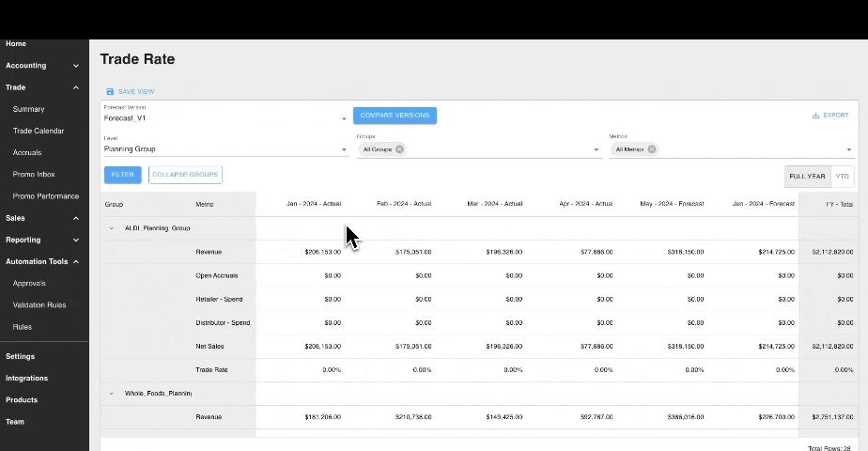The width and height of the screenshot is (868, 451).
Task: Open the Level Planning Group dropdown
Action: pyautogui.click(x=225, y=149)
